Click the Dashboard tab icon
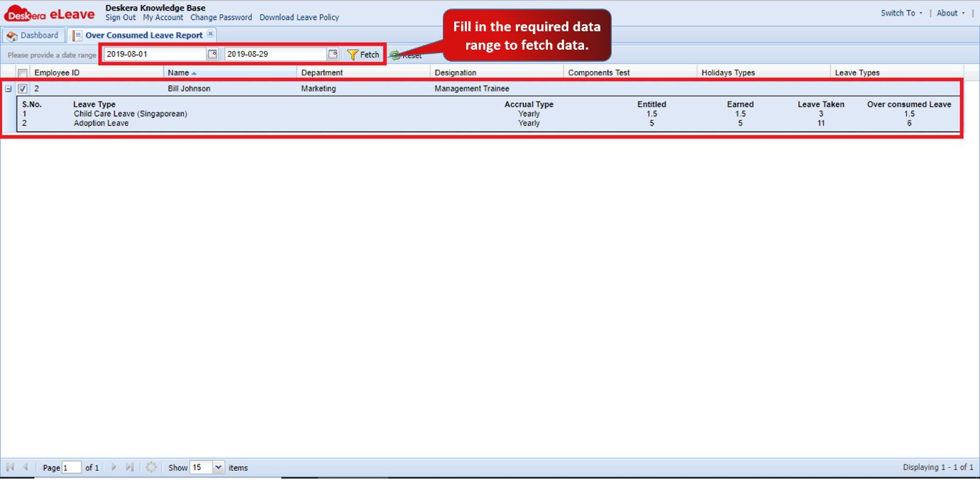This screenshot has height=480, width=980. (12, 36)
